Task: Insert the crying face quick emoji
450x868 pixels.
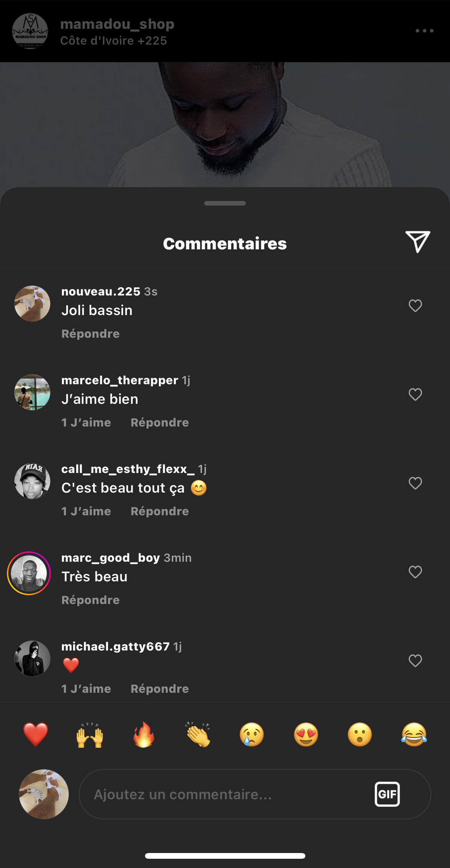Action: (x=252, y=735)
